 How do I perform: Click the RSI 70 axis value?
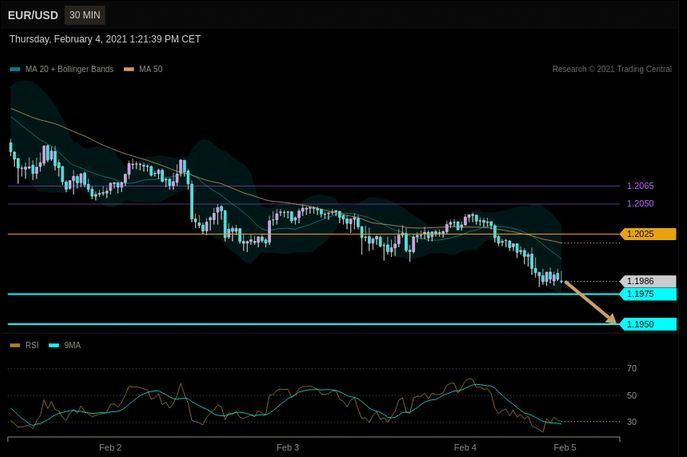pos(631,369)
